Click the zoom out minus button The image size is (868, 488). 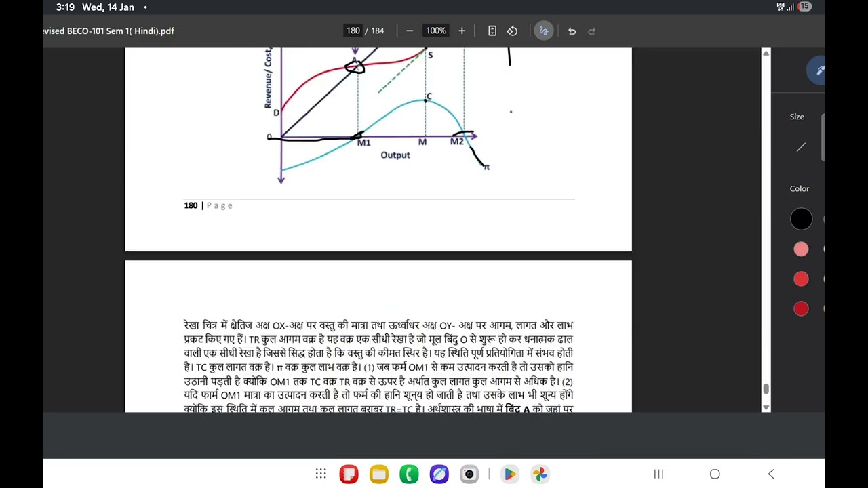[410, 31]
